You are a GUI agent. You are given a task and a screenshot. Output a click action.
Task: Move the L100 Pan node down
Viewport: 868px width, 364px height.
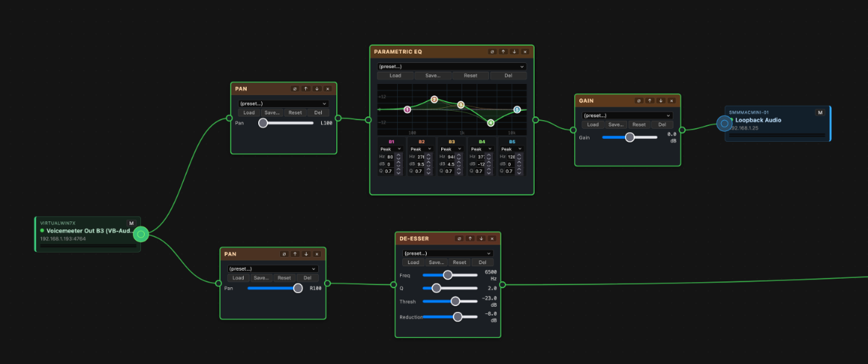point(317,88)
